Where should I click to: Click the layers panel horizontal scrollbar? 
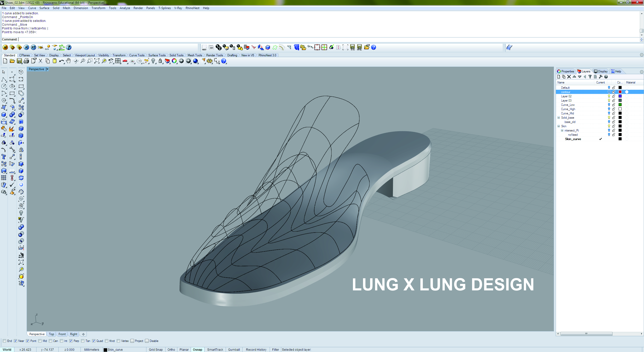coord(586,334)
